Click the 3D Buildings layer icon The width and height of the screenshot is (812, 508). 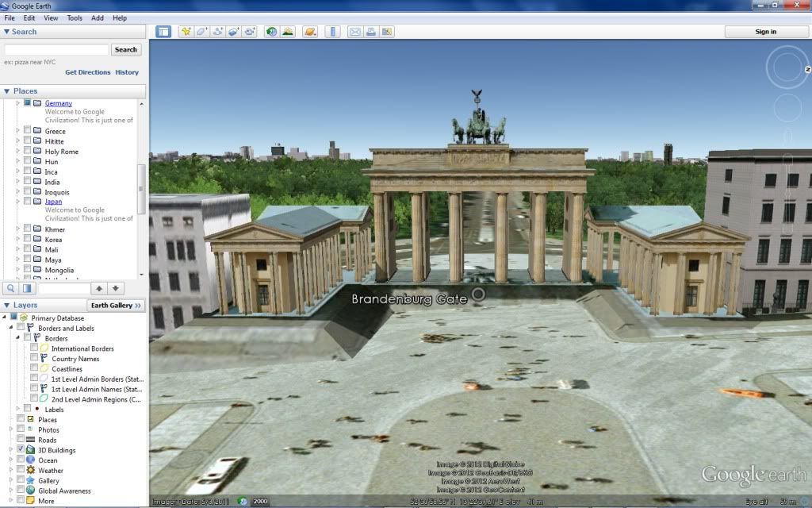(x=31, y=450)
